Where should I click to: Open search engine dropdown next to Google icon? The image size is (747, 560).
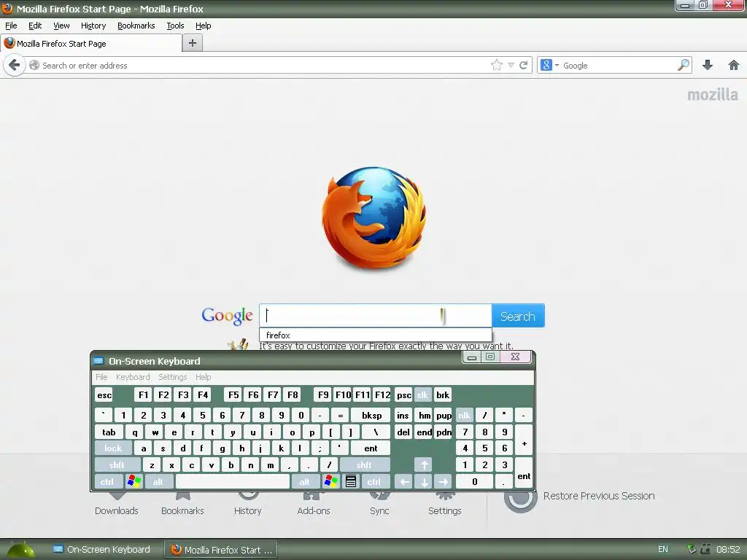coord(557,65)
